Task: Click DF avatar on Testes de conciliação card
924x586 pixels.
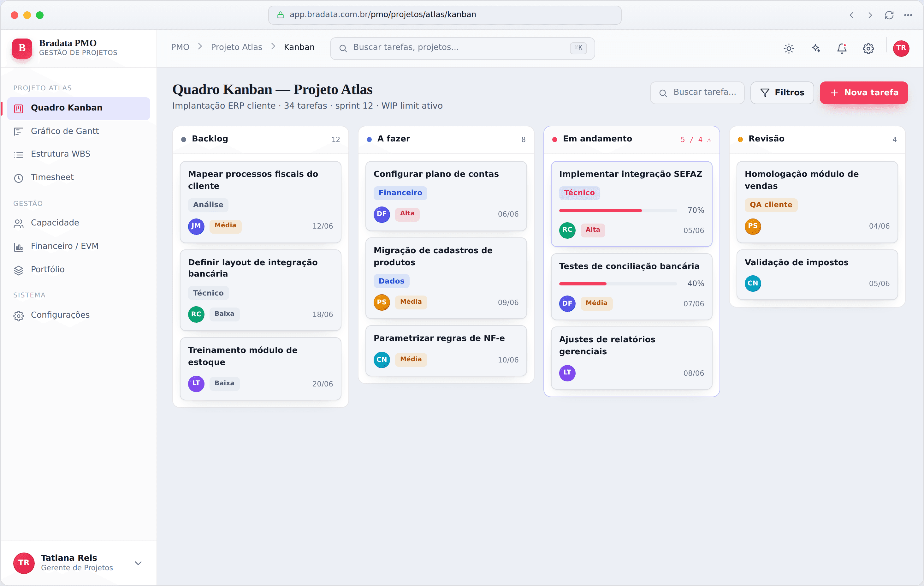Action: pyautogui.click(x=567, y=304)
